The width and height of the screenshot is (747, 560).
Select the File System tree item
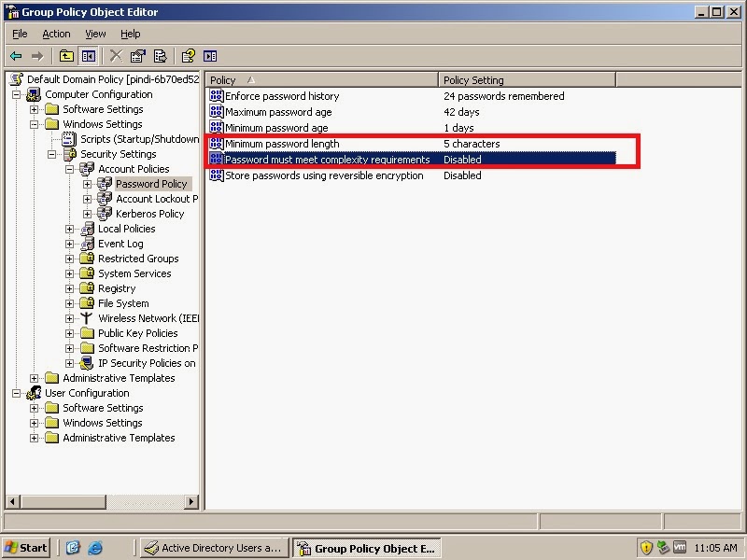point(123,303)
